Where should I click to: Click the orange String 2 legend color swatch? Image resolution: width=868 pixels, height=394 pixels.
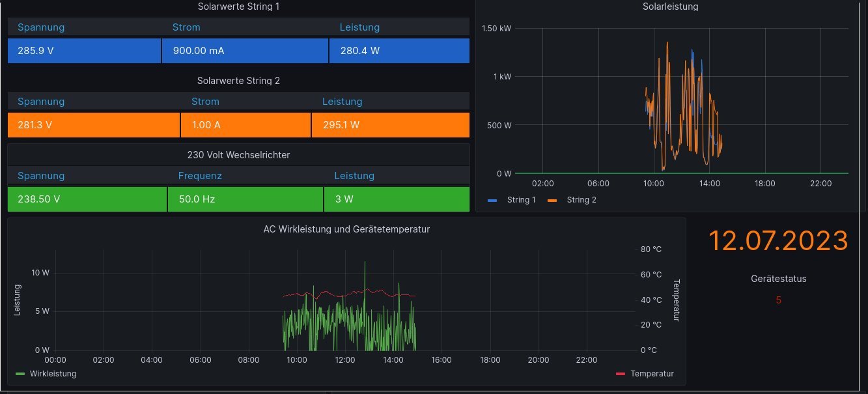click(x=552, y=200)
